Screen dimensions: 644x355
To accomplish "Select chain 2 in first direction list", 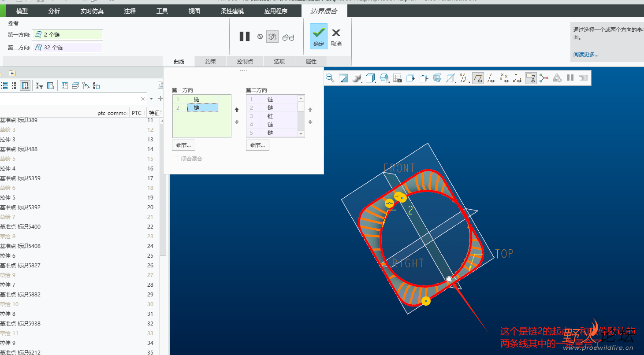I will click(x=202, y=107).
